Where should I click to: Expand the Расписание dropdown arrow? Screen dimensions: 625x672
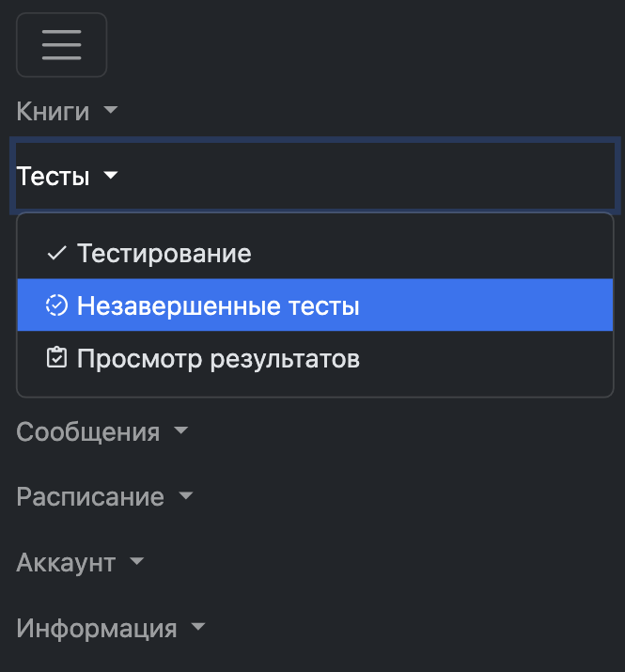point(186,496)
